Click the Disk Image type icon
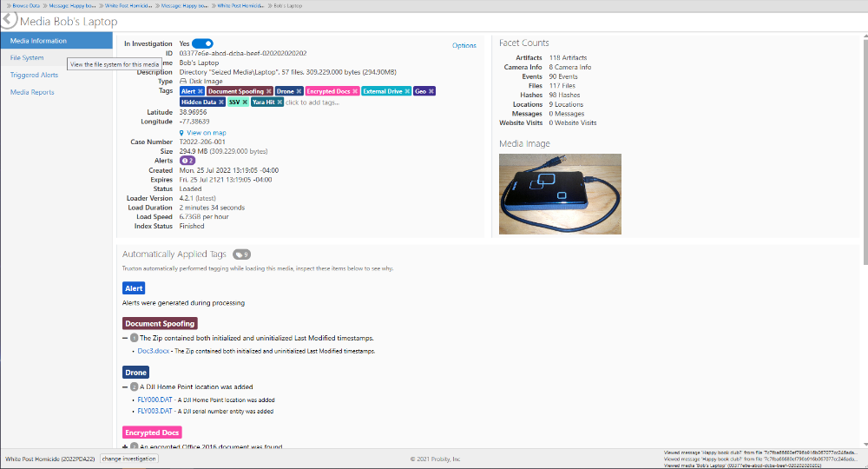This screenshot has height=469, width=868. click(x=182, y=81)
